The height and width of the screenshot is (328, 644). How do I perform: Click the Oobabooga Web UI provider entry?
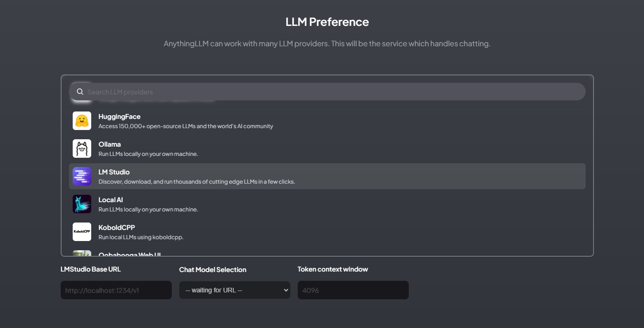pyautogui.click(x=185, y=254)
